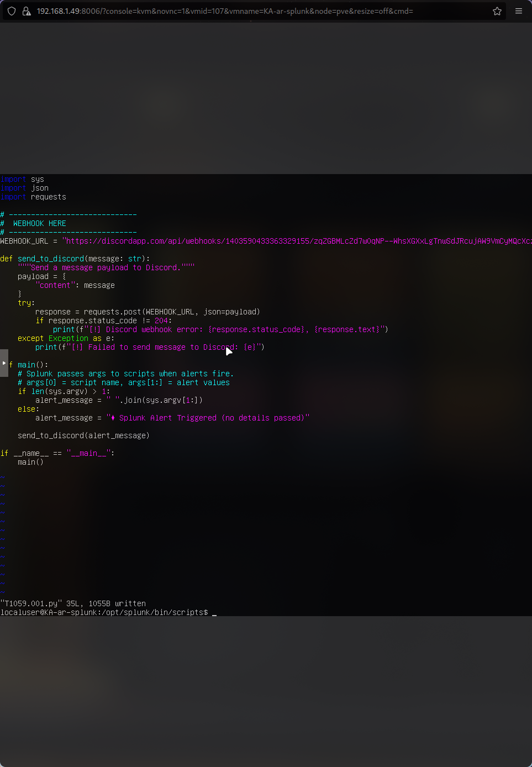This screenshot has width=532, height=767.
Task: Click the '"T1059.001.py" 35L, 1055B written' status message
Action: pos(73,603)
